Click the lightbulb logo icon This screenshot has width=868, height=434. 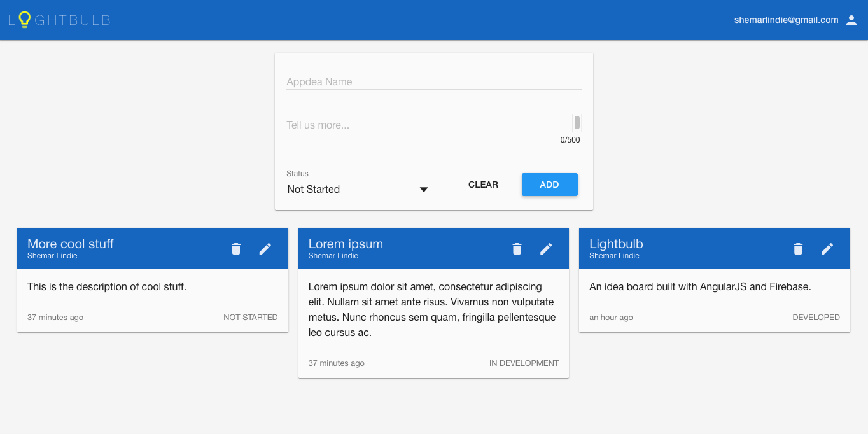24,19
